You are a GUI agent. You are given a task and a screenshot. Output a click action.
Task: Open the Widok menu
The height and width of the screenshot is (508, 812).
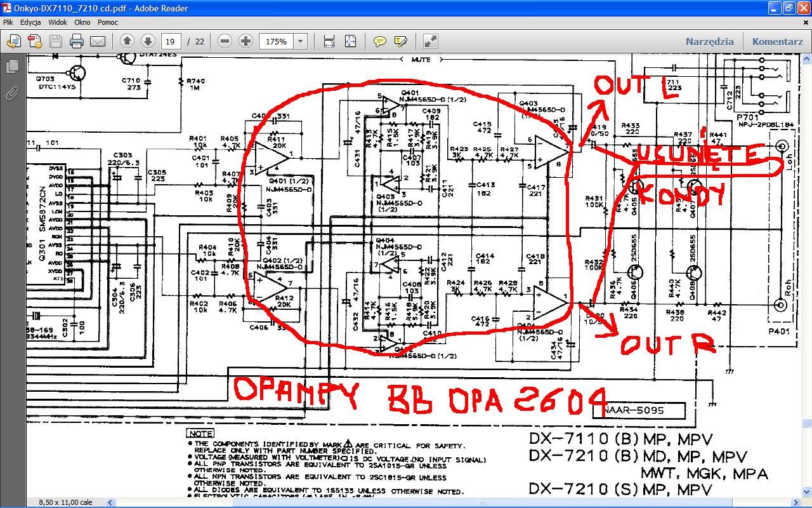(58, 22)
